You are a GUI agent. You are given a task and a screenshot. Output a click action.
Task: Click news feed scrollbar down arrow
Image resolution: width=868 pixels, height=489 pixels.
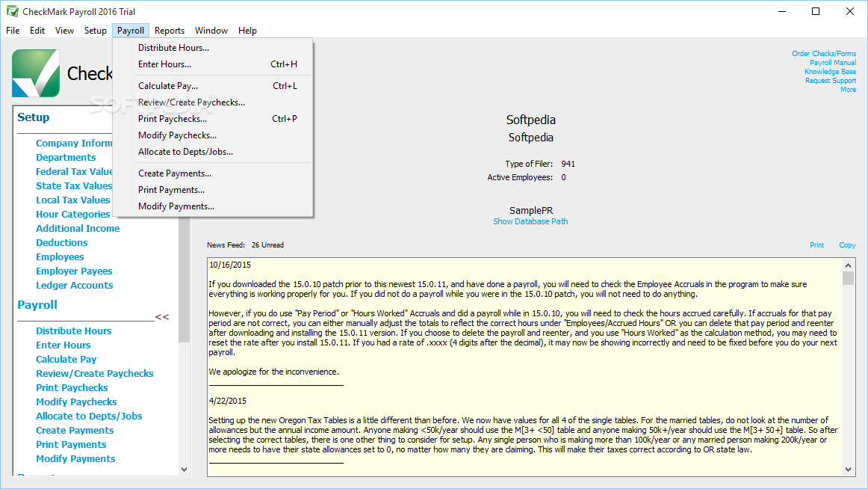(x=848, y=470)
